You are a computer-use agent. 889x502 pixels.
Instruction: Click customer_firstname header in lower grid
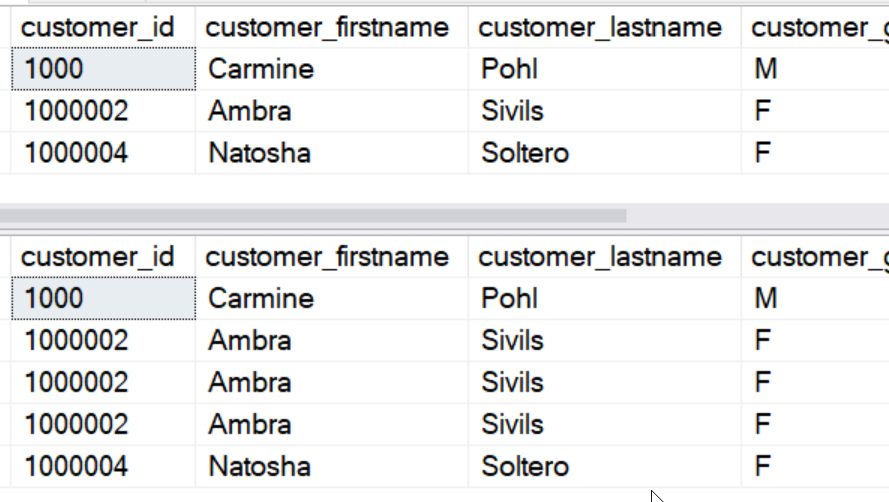pos(327,257)
